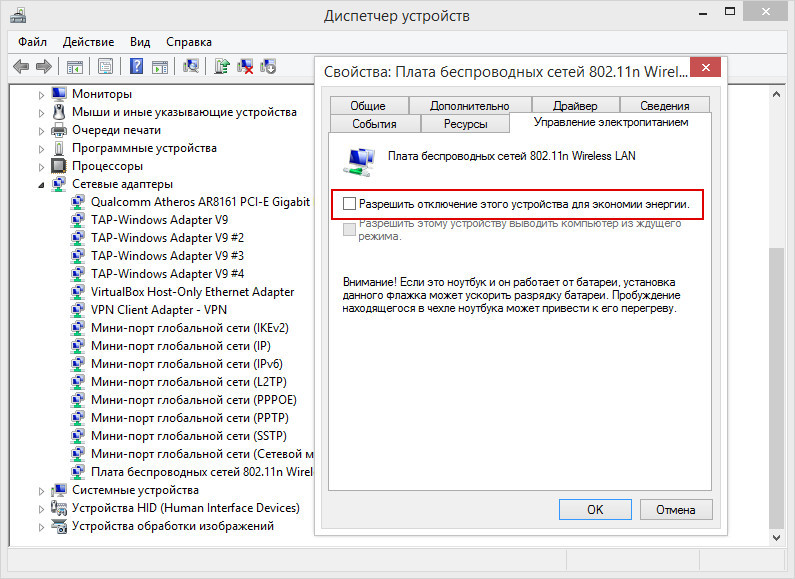Open the Действие menu

pos(88,42)
